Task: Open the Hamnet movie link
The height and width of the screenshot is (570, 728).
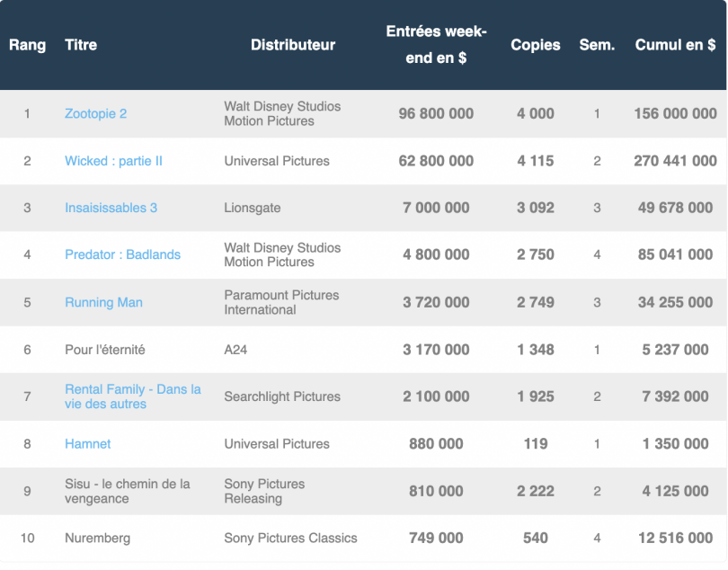Action: tap(87, 444)
